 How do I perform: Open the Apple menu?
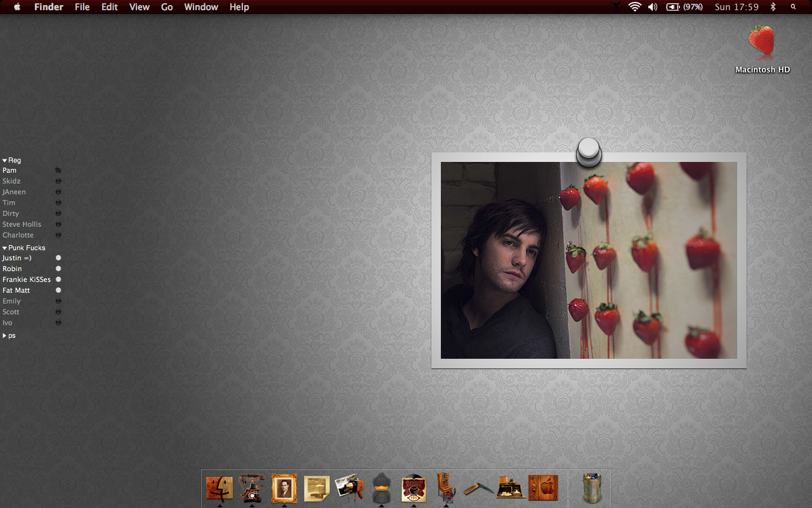pos(17,7)
